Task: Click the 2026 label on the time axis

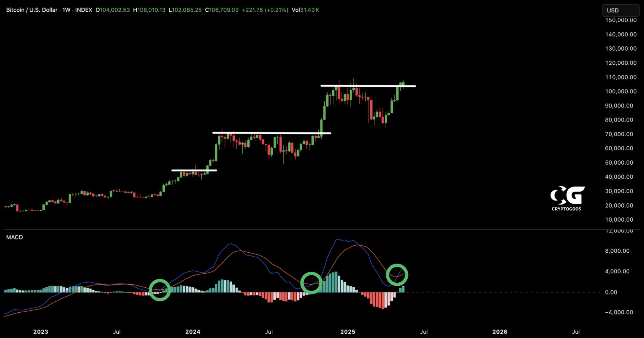Action: point(500,332)
